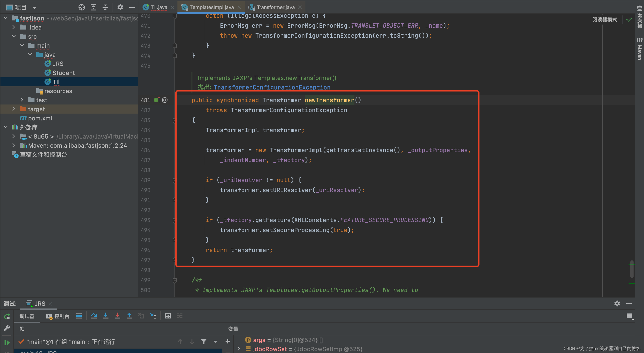The height and width of the screenshot is (353, 644).
Task: Fold the method at line 483
Action: [174, 120]
